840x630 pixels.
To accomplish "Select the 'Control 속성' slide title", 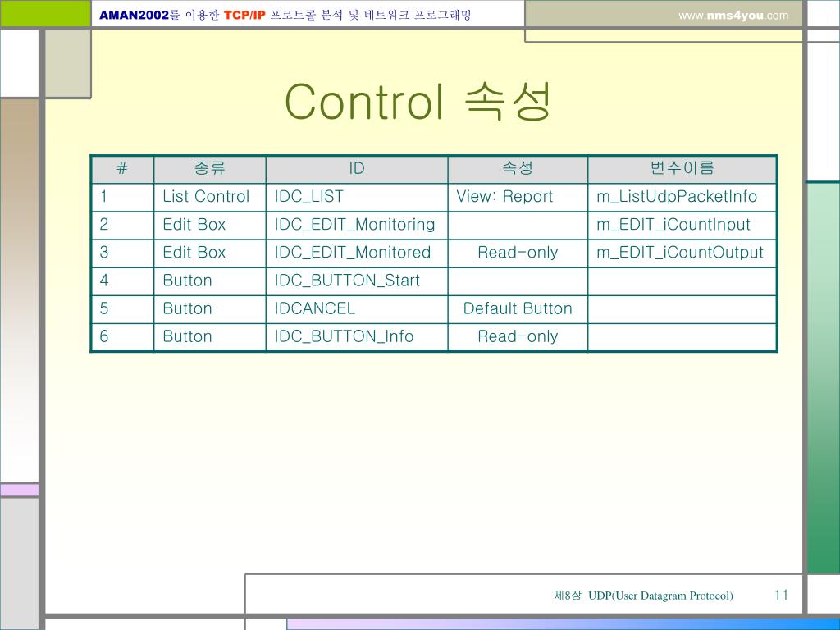I will (x=418, y=101).
